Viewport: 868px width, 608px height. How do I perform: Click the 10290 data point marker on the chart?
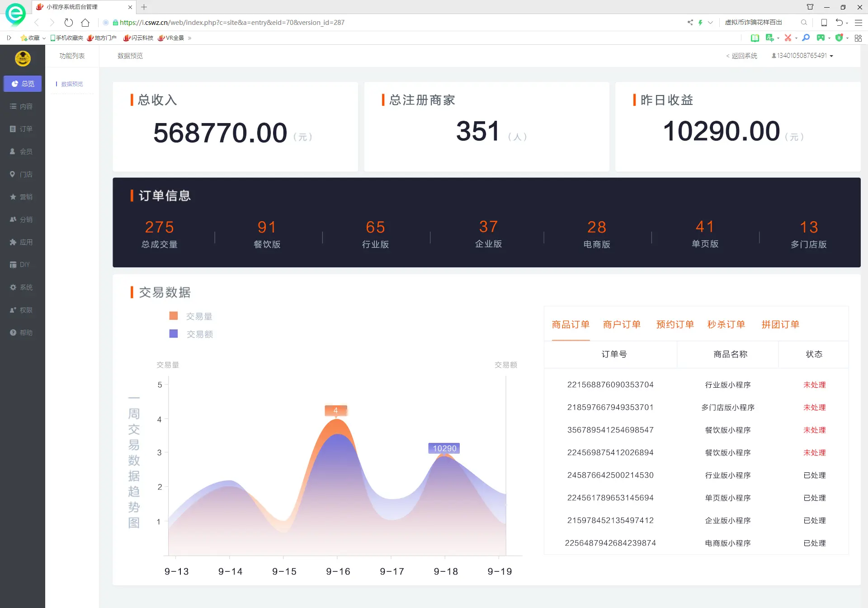(x=444, y=448)
